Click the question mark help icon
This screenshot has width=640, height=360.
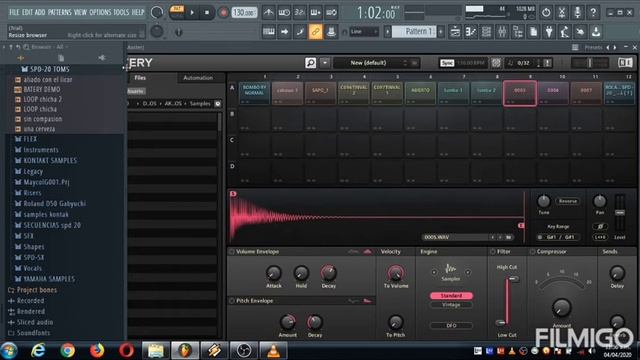pos(593,13)
